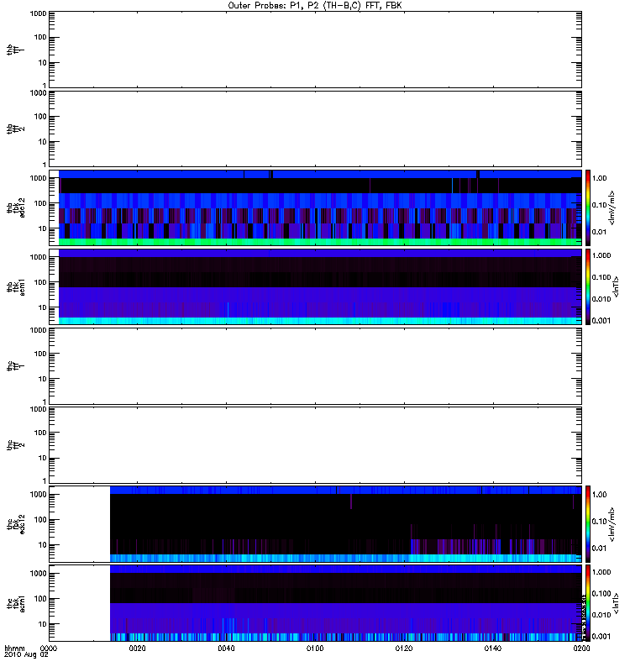Select the empty thc fff 1 plot panel
Viewport: 630px width, 672px height.
coord(316,366)
